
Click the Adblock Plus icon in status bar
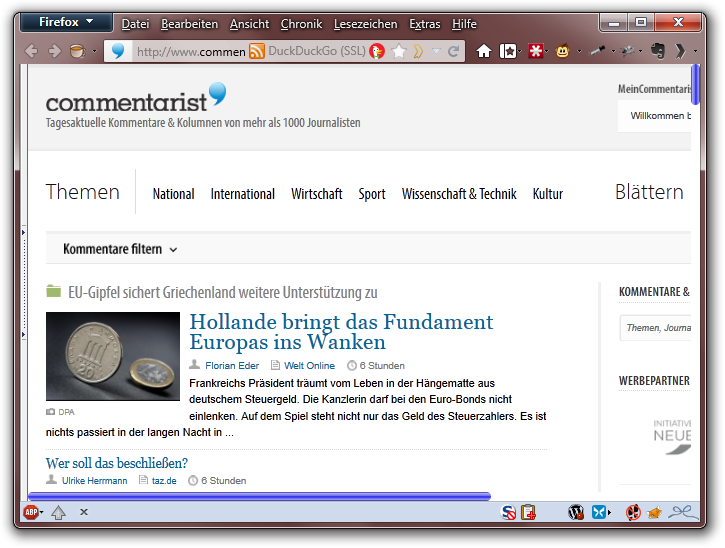point(31,512)
